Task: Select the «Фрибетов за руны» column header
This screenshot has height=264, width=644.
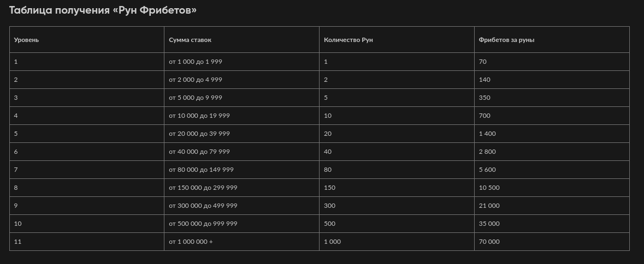Action: [506, 40]
